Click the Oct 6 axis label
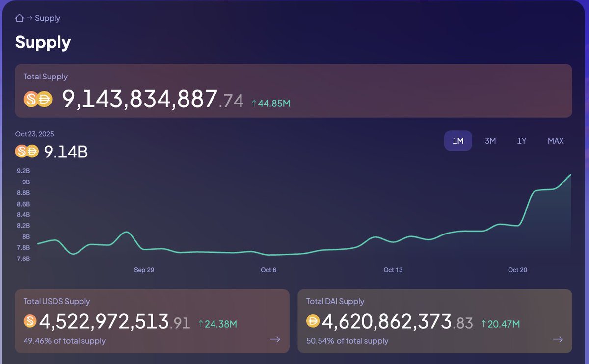The image size is (589, 364). [x=268, y=270]
